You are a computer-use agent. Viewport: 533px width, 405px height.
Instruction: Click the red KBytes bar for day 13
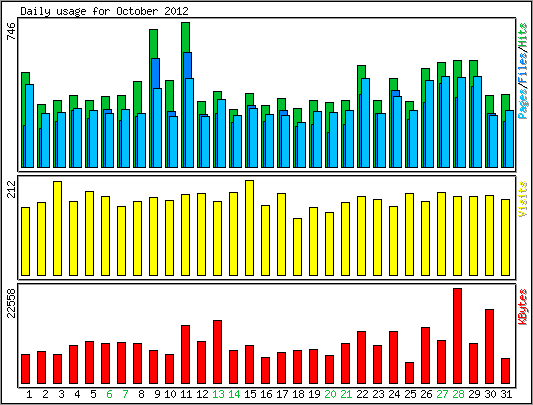point(218,352)
